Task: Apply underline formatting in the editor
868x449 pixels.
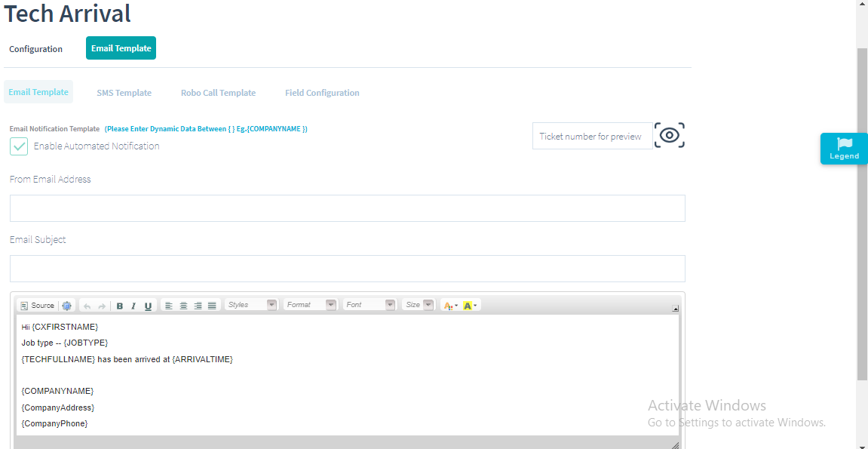Action: (x=148, y=306)
